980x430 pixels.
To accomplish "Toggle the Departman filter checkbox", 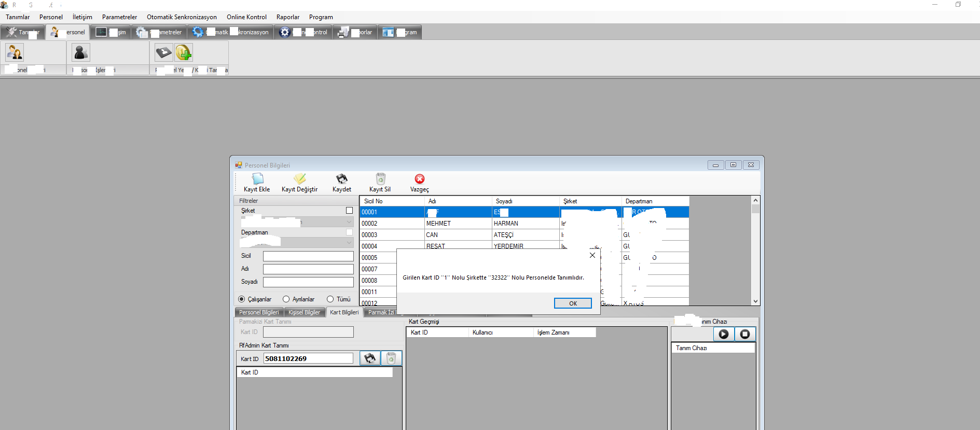I will click(349, 232).
